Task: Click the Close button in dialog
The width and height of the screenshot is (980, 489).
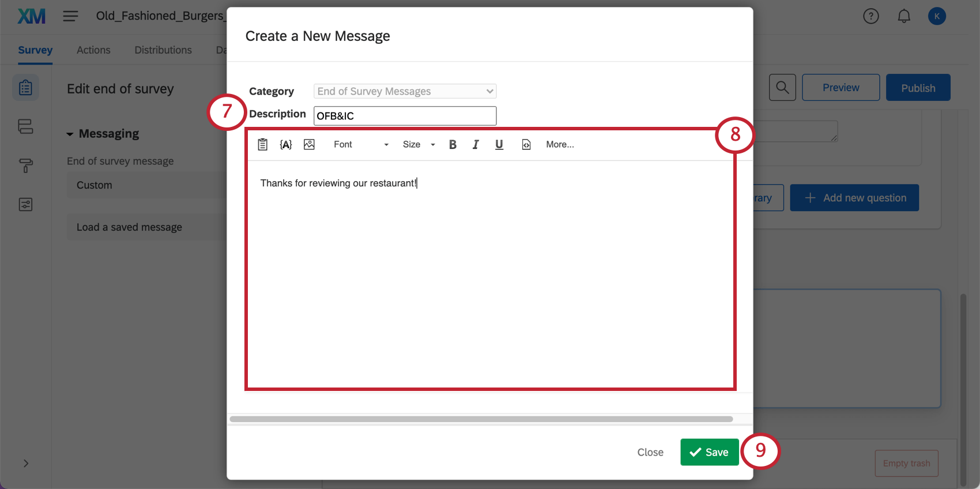Action: 650,453
